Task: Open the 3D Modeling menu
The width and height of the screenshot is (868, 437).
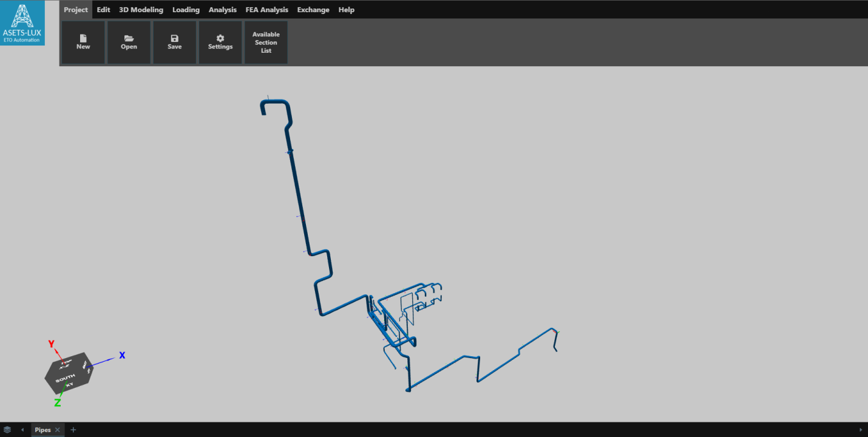Action: (x=141, y=10)
